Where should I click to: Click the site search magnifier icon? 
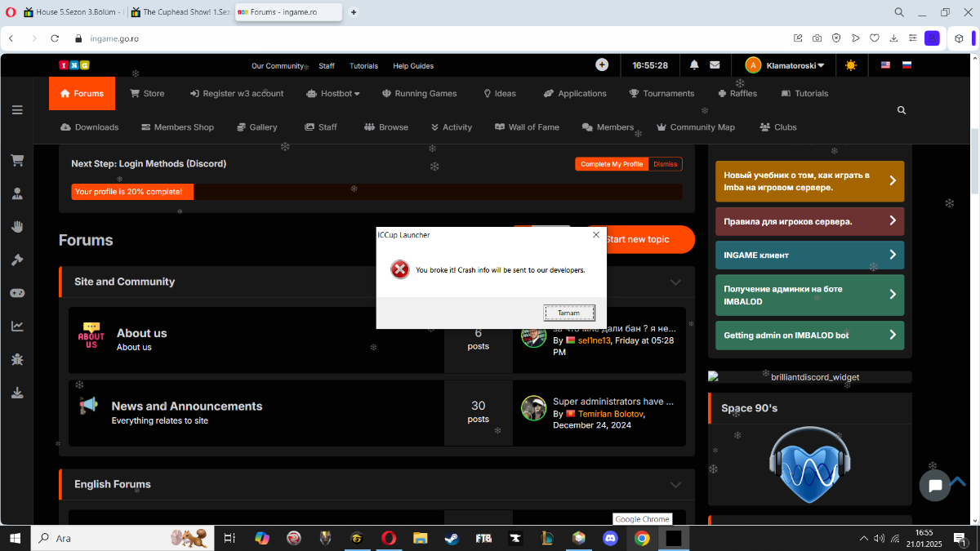(x=902, y=110)
